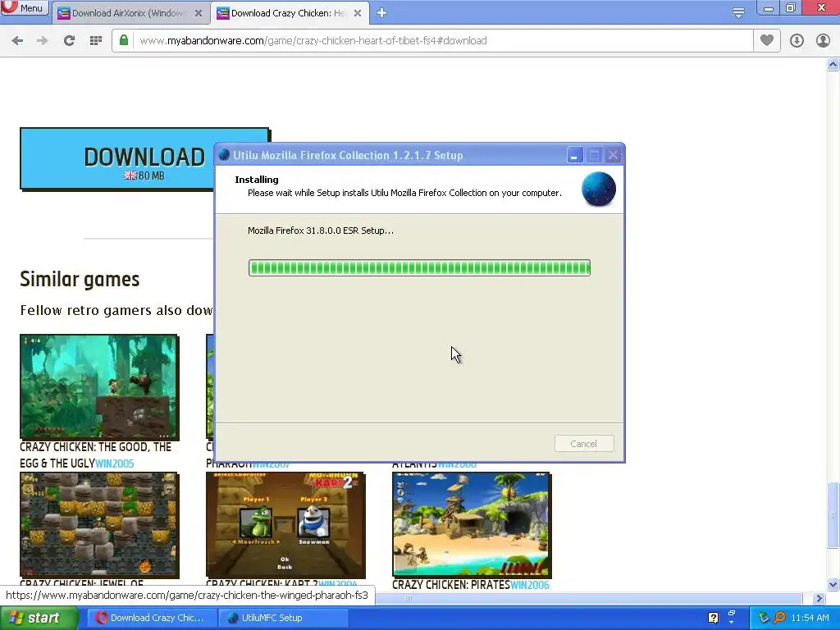This screenshot has height=630, width=840.
Task: Go back to previous page
Action: click(17, 41)
